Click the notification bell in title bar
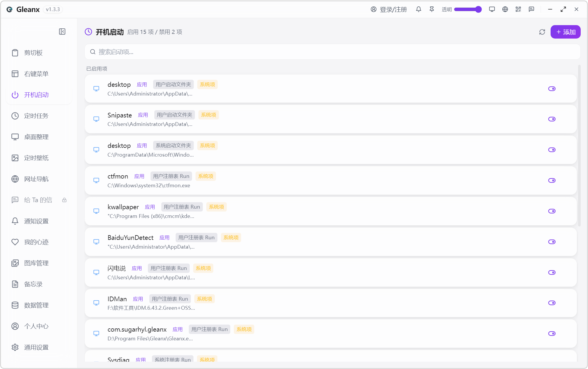This screenshot has width=588, height=369. [x=418, y=9]
